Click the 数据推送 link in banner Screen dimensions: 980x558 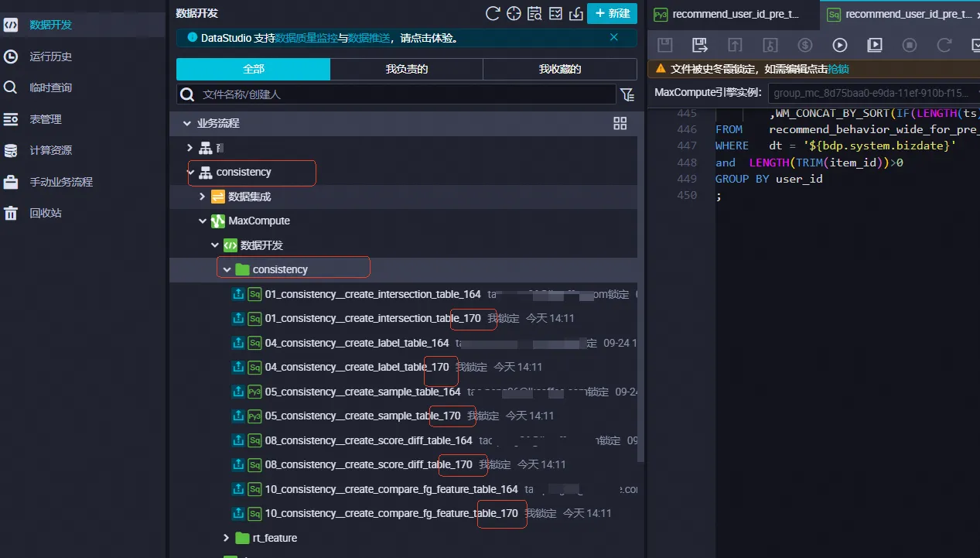(x=369, y=37)
